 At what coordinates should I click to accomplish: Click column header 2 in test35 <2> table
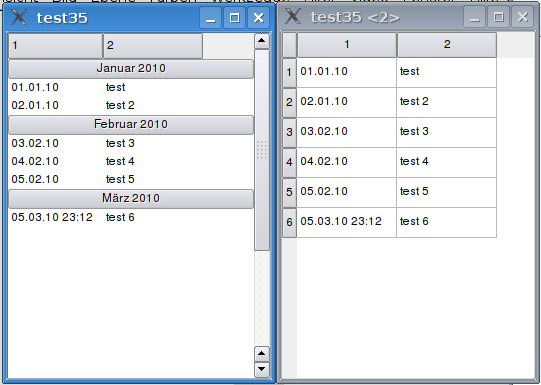447,45
